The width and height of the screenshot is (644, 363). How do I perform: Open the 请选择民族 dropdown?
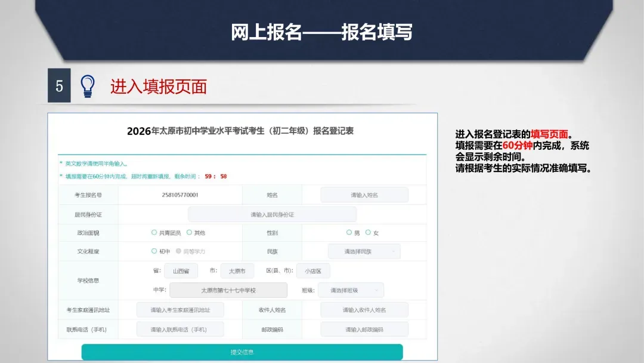point(364,251)
